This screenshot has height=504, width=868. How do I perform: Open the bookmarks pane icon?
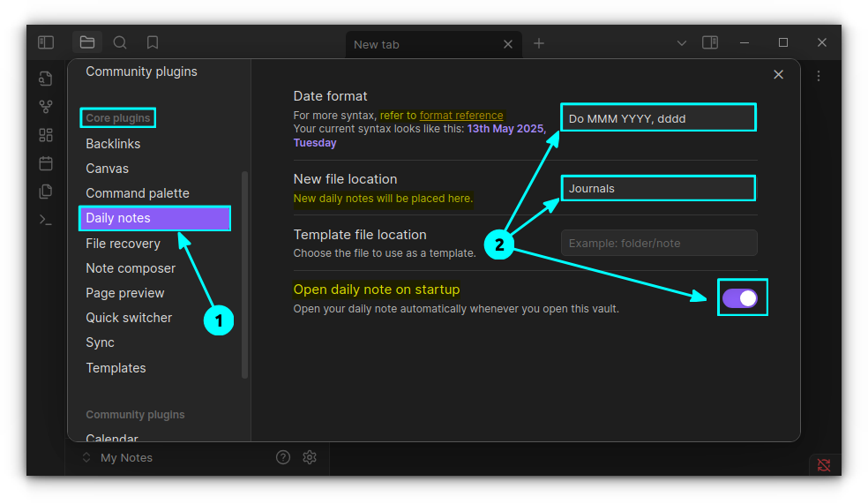click(153, 42)
